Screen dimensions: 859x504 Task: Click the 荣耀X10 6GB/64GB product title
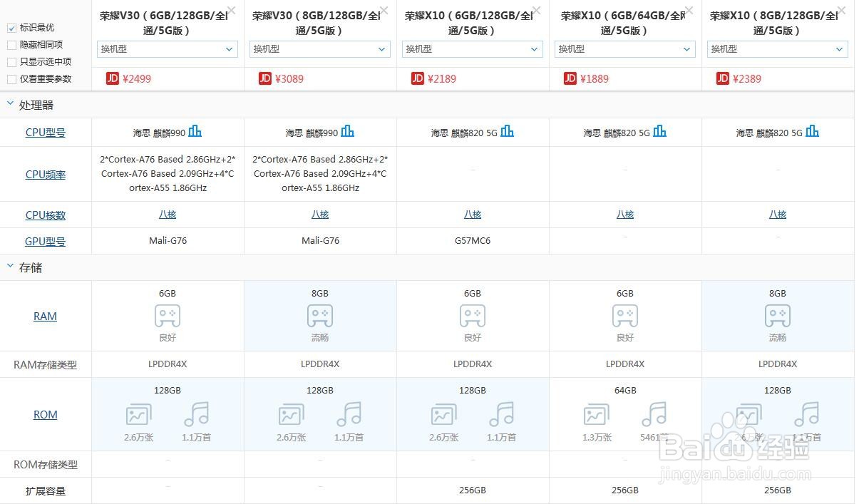point(623,23)
